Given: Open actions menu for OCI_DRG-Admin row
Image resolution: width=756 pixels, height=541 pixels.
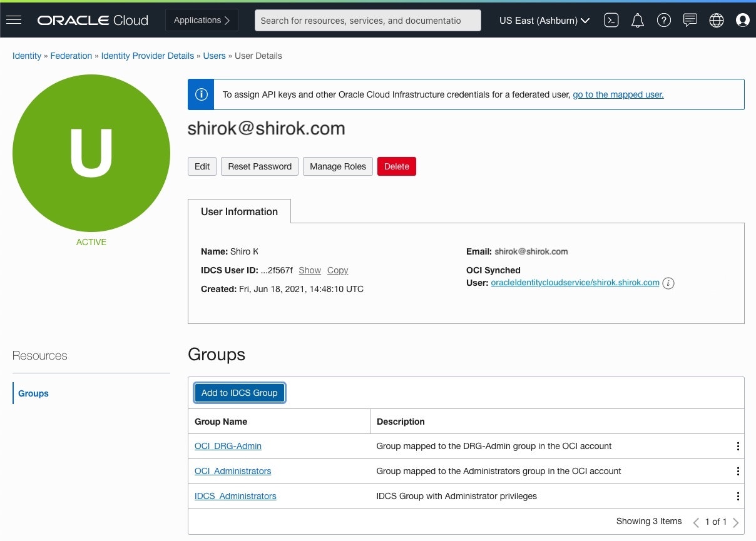Looking at the screenshot, I should pos(738,447).
